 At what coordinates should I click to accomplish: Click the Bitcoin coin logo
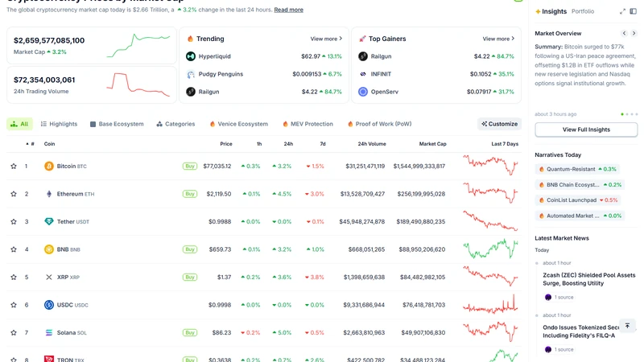pos(49,167)
